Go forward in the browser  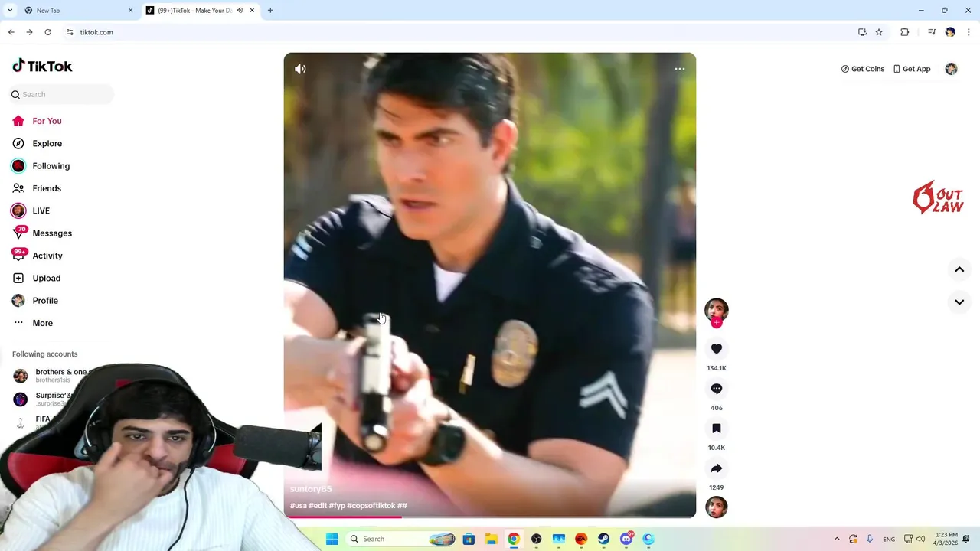coord(29,32)
